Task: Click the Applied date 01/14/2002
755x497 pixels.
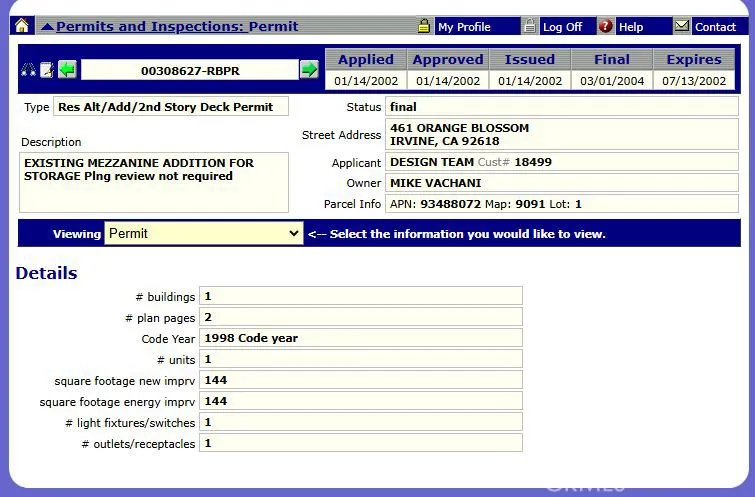Action: 366,81
